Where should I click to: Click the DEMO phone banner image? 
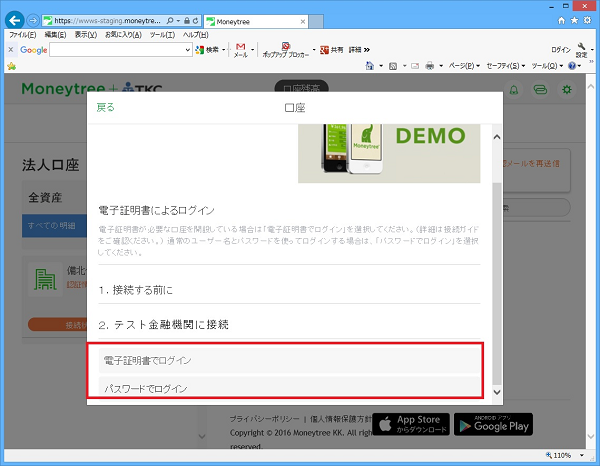click(389, 153)
